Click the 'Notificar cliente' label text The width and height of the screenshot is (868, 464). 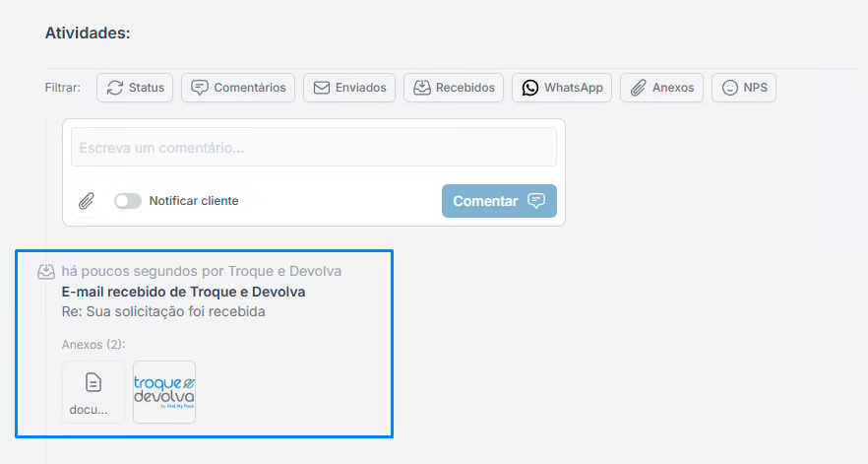point(194,201)
